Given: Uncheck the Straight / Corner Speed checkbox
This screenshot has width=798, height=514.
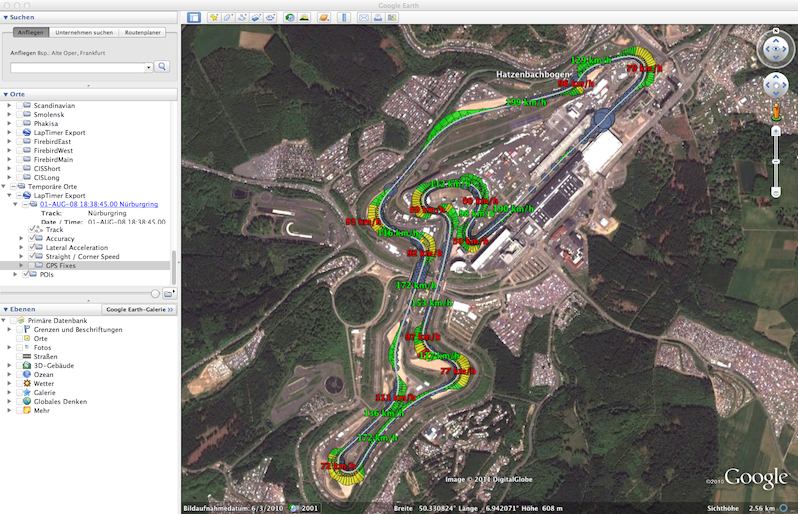Looking at the screenshot, I should click(32, 256).
